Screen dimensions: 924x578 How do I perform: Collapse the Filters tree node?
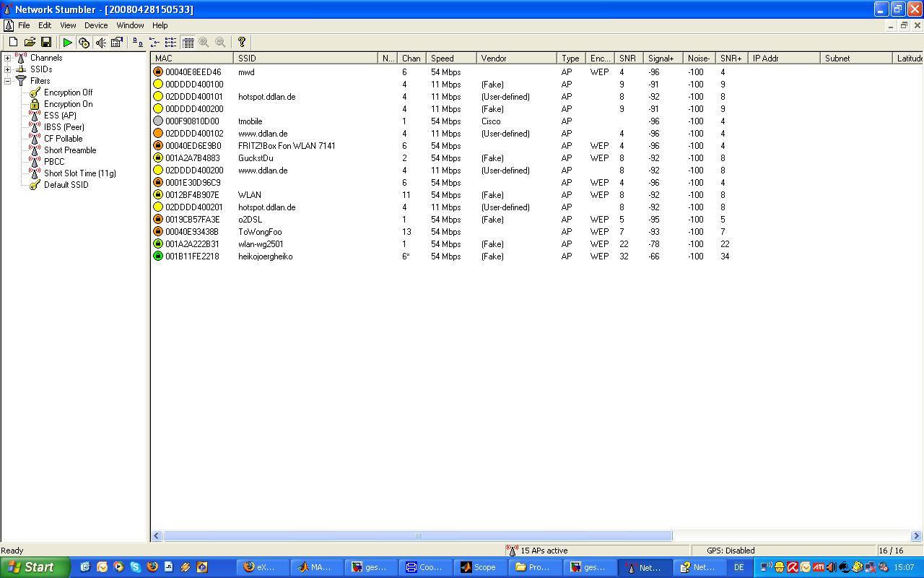tap(7, 81)
